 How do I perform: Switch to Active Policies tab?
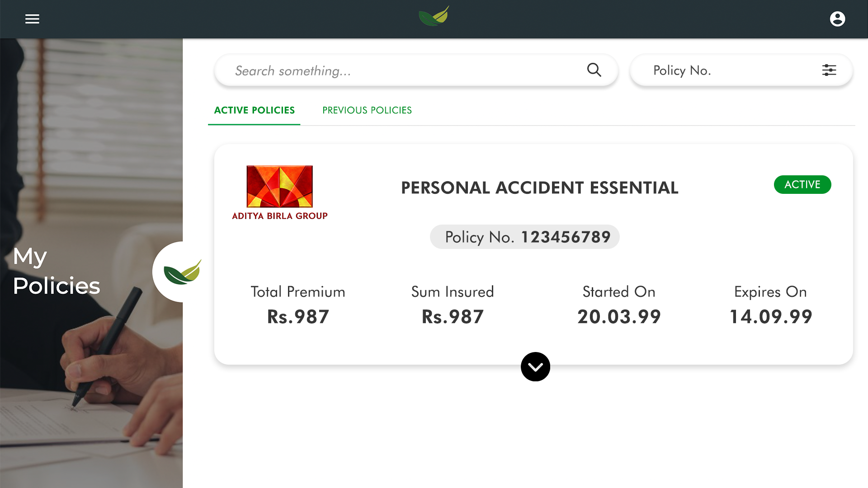click(254, 110)
